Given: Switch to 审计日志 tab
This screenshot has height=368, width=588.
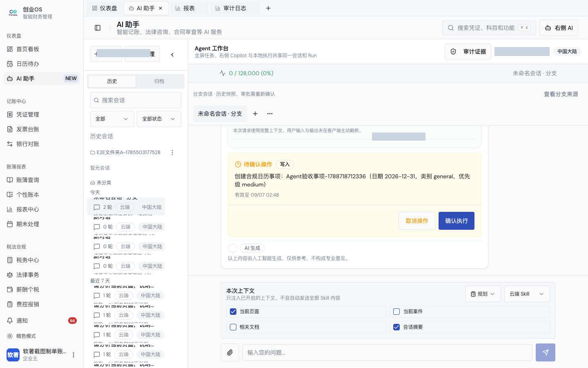Looking at the screenshot, I should click(235, 8).
